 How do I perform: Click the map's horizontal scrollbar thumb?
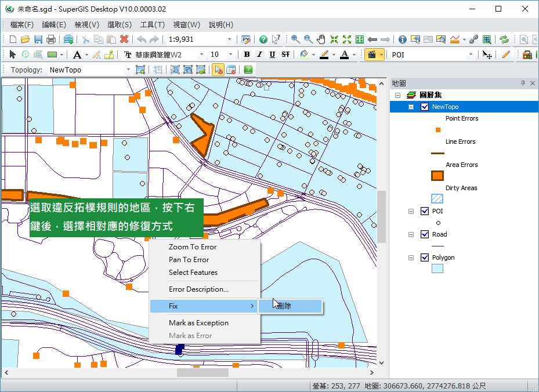pyautogui.click(x=203, y=372)
